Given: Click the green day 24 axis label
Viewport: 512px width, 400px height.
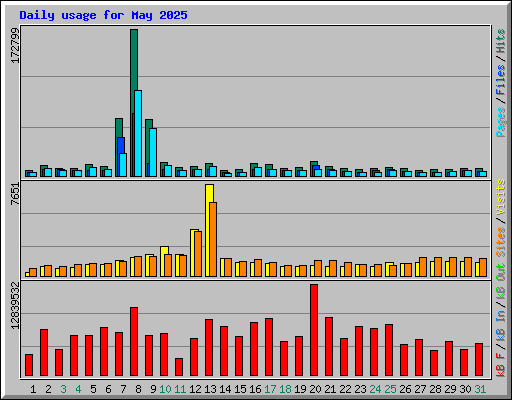Looking at the screenshot, I should pos(375,389).
